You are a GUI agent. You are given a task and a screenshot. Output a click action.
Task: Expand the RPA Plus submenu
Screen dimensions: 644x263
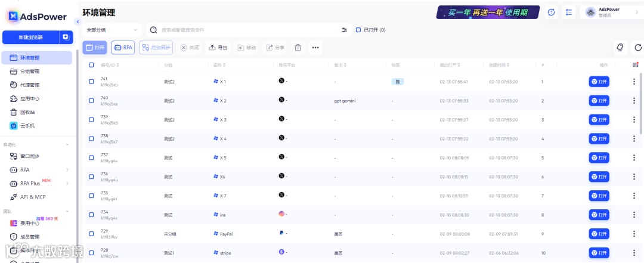click(x=67, y=183)
